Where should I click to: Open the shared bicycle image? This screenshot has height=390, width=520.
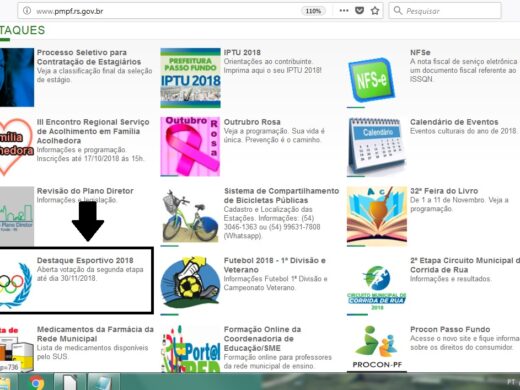tap(190, 216)
